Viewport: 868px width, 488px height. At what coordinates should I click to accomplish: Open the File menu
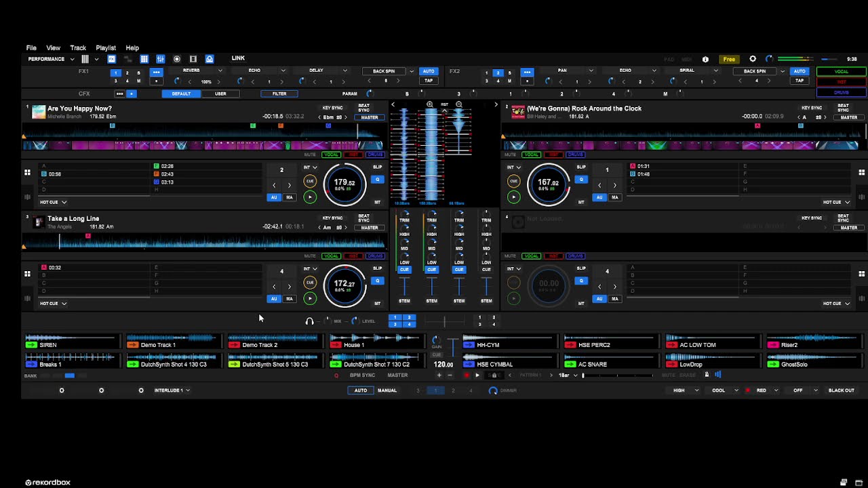31,48
